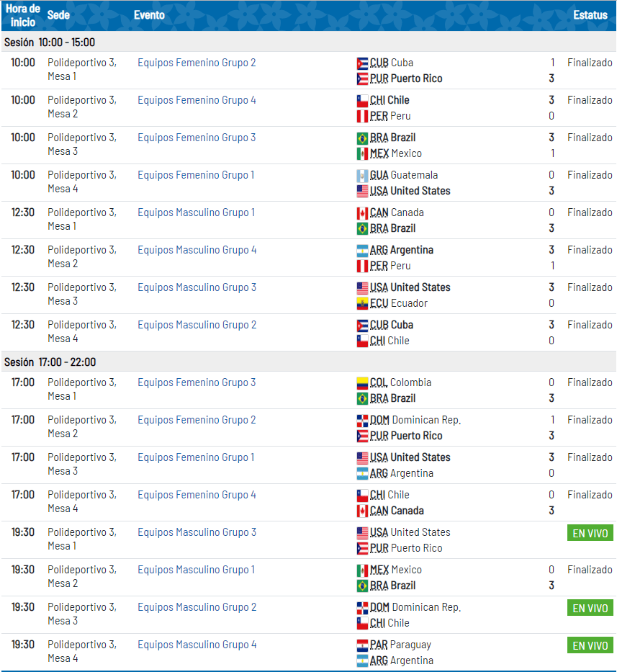Collapse the Sesión 10:00 - 15:00 header

[50, 42]
